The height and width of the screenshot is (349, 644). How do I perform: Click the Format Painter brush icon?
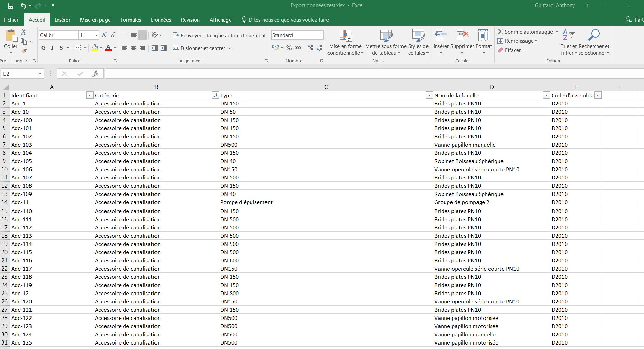(24, 51)
